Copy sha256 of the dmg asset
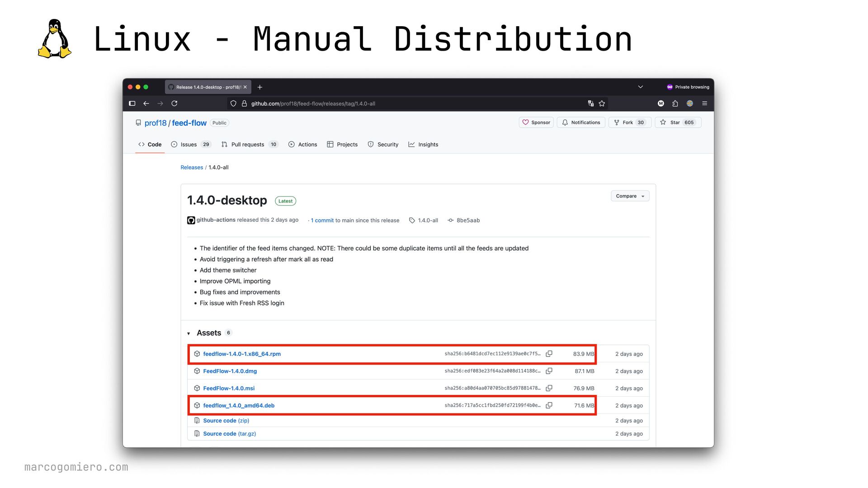This screenshot has width=868, height=488. (549, 371)
